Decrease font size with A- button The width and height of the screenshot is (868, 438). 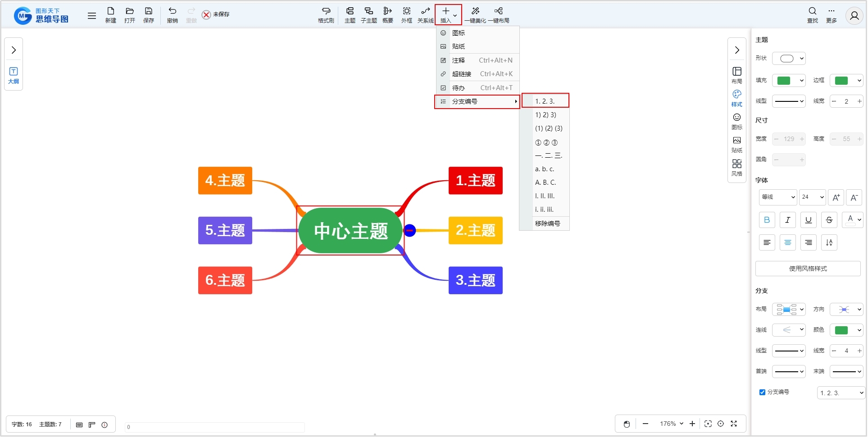[x=854, y=197]
